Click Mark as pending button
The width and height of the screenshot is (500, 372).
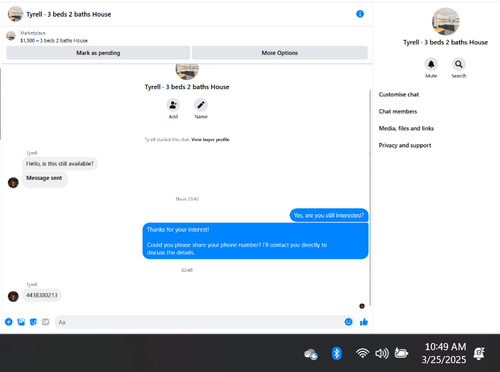point(98,53)
